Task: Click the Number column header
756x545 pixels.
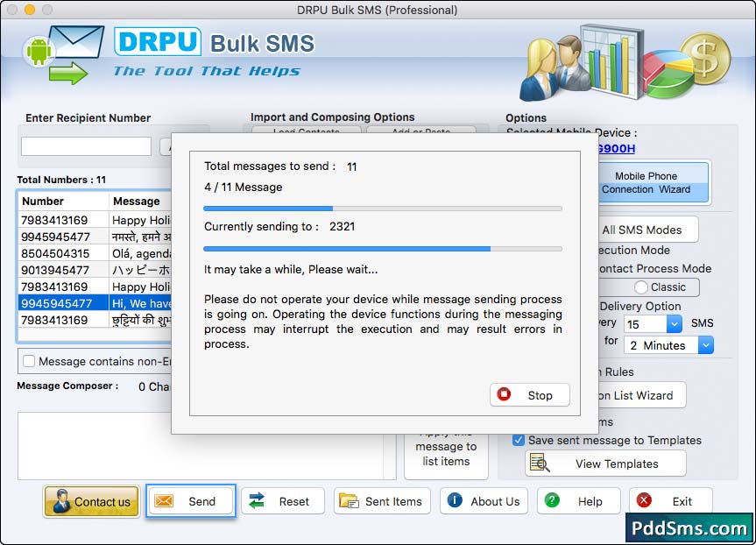Action: pos(63,202)
